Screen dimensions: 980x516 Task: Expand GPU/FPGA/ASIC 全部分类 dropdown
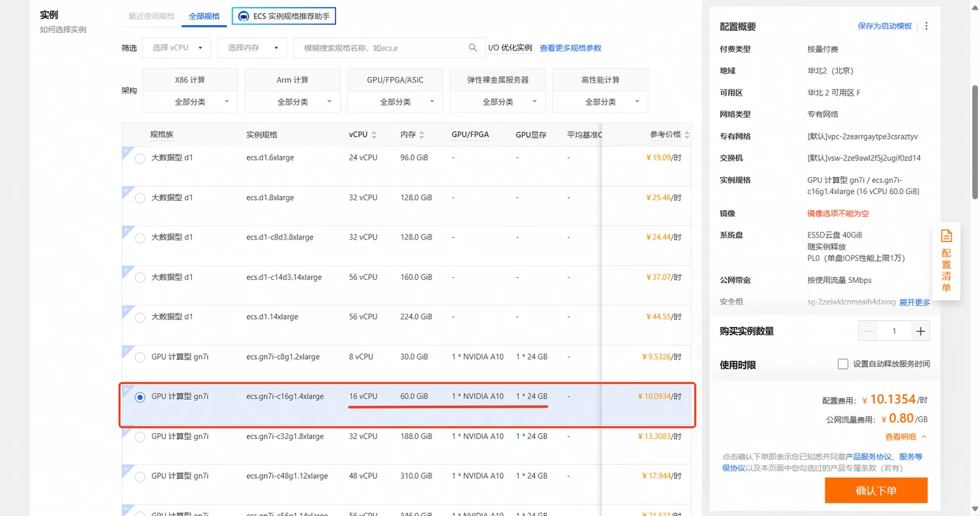click(395, 102)
